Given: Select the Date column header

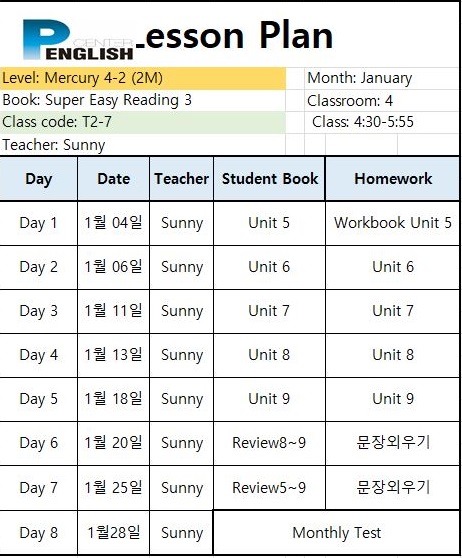Looking at the screenshot, I should pyautogui.click(x=114, y=179).
